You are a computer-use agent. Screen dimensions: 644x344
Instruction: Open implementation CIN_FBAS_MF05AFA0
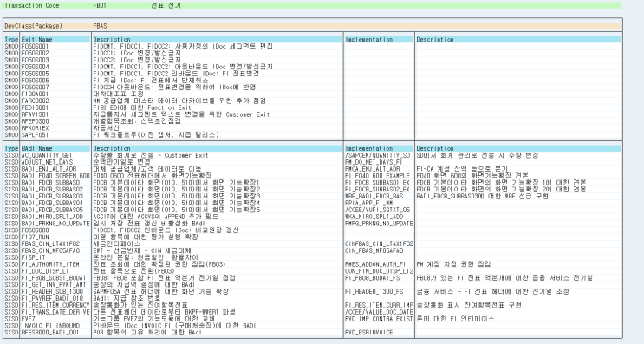pos(374,250)
